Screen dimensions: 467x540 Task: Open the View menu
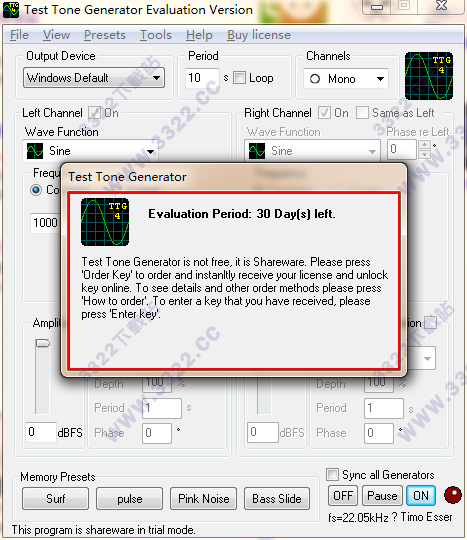coord(56,35)
